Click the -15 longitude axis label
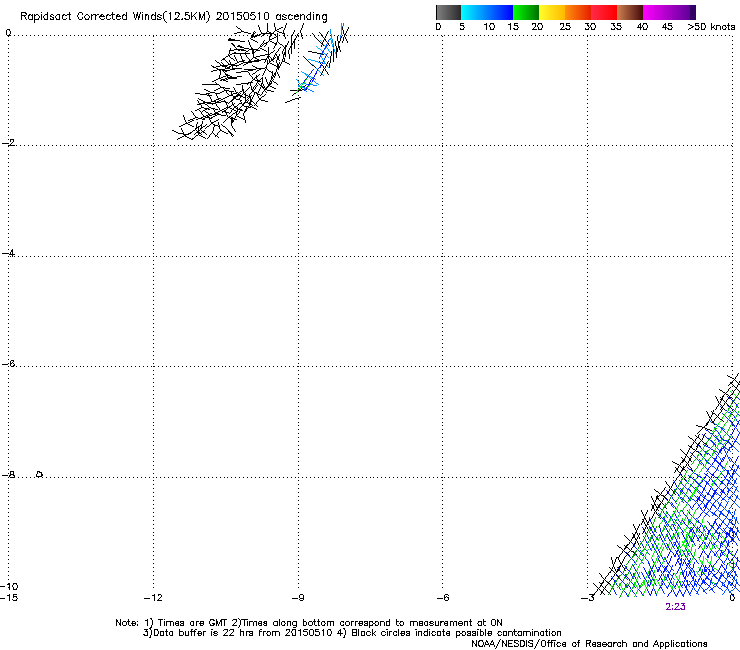Viewport: 740px width, 650px height. pyautogui.click(x=8, y=598)
